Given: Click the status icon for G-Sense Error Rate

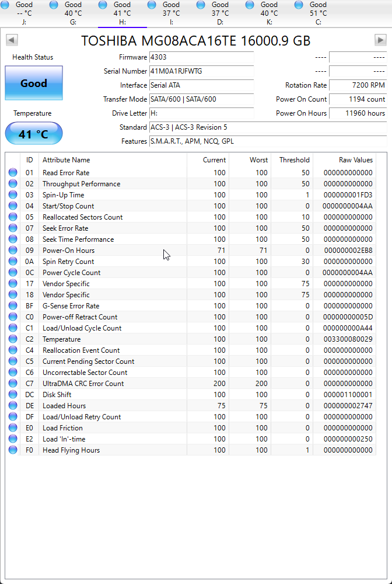Looking at the screenshot, I should 13,306.
